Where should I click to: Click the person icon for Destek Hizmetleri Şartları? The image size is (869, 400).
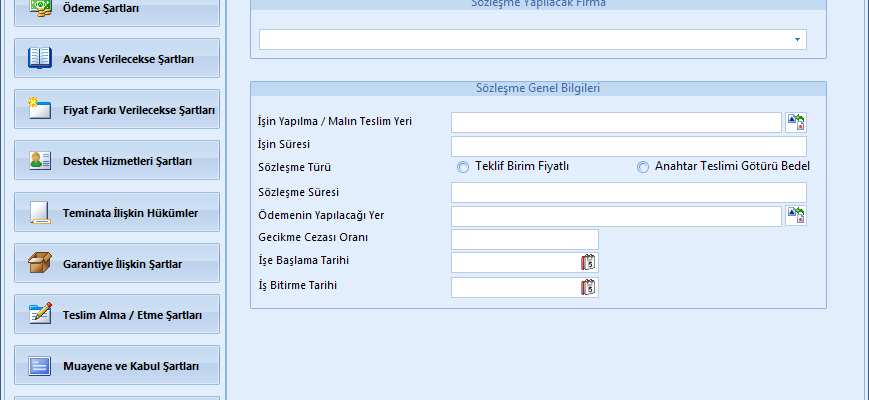[x=40, y=161]
